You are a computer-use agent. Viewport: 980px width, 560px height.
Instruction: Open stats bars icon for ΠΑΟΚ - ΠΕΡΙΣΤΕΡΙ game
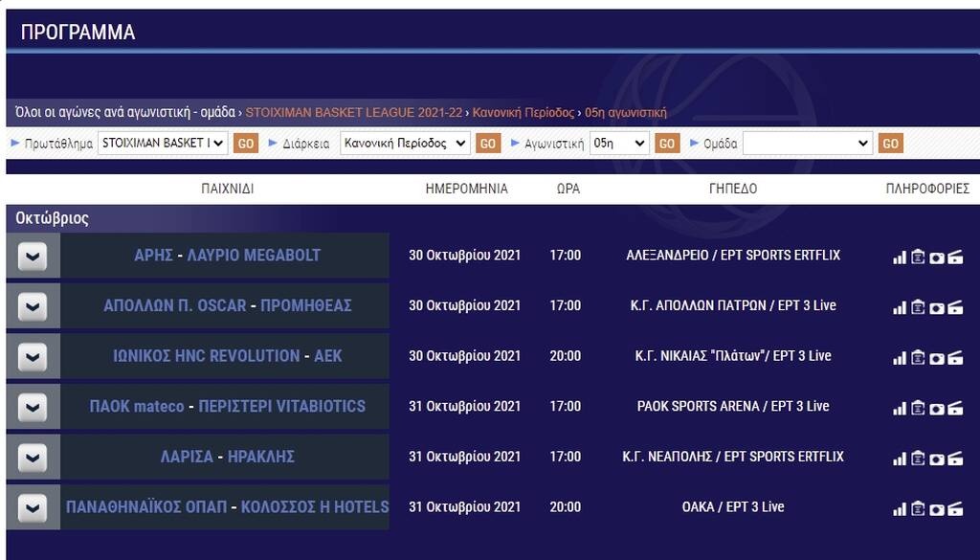pyautogui.click(x=900, y=409)
